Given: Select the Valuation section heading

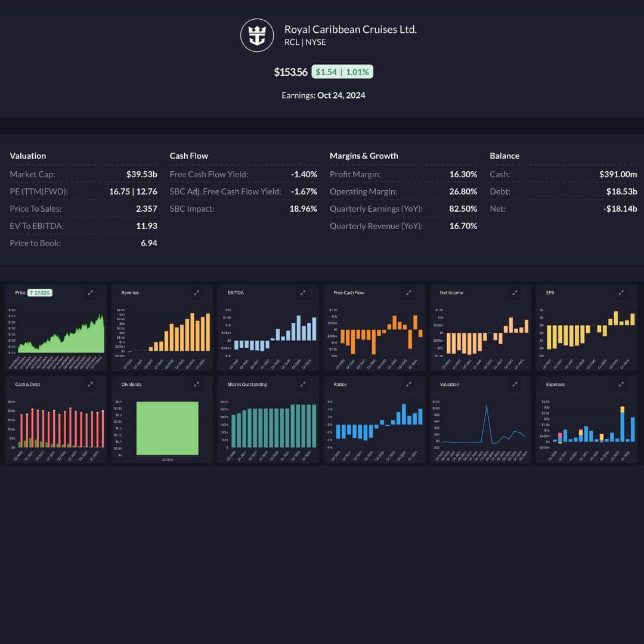Looking at the screenshot, I should coord(28,156).
